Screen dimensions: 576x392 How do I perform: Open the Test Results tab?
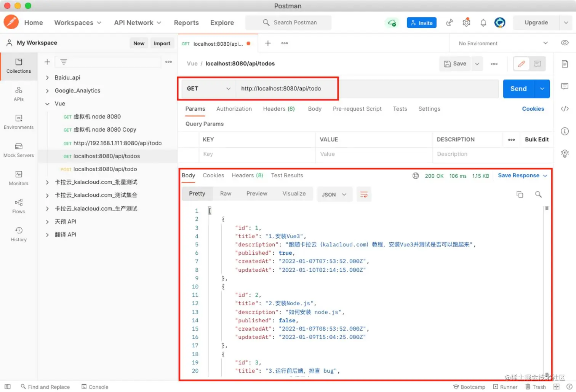[x=287, y=175]
